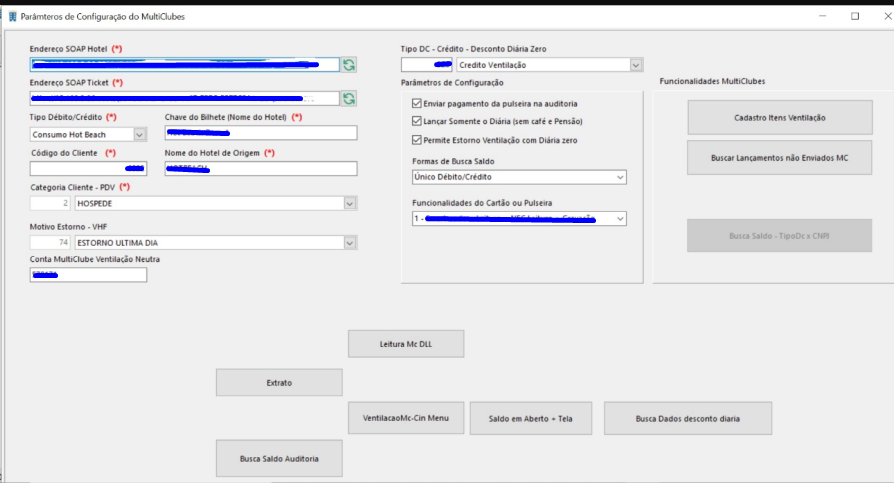Toggle Lançar Somente o Diária checkbox

417,121
